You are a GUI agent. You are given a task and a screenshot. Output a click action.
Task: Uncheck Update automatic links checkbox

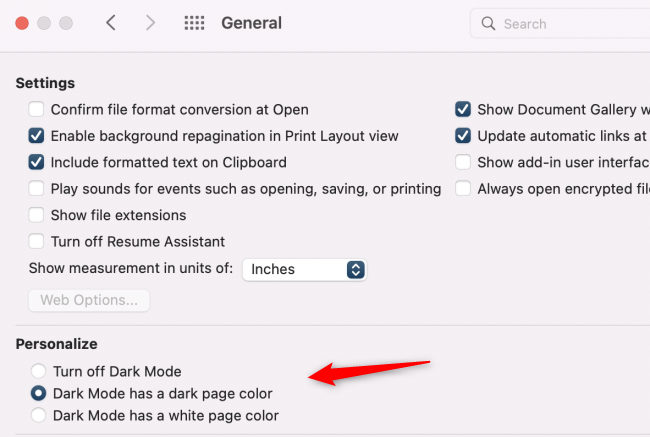[463, 136]
